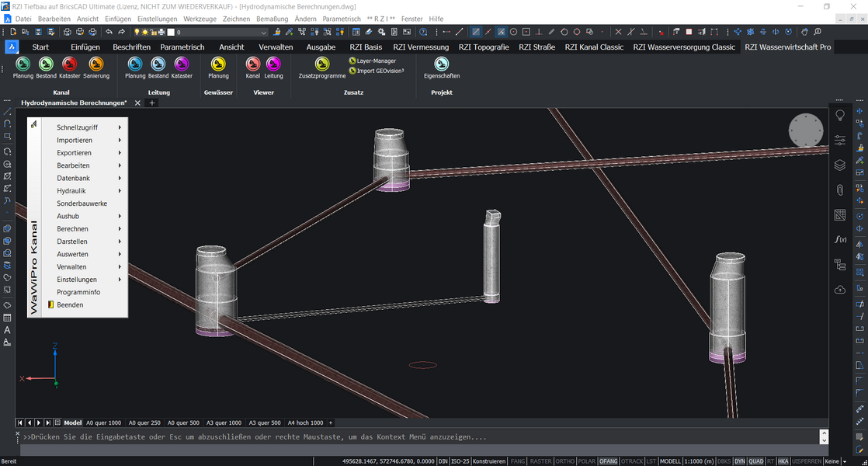Image resolution: width=868 pixels, height=466 pixels.
Task: Click the lightbulb tips panel icon
Action: [840, 115]
